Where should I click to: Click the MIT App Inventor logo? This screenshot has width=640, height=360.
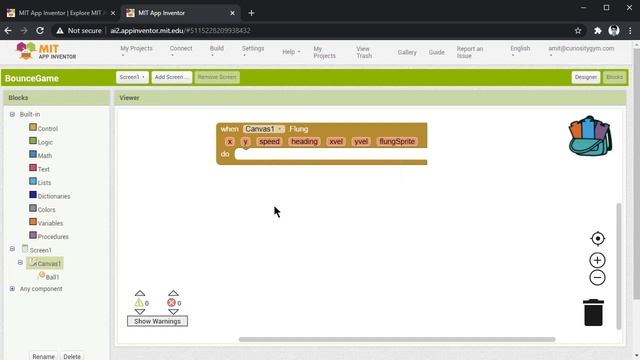coord(46,51)
